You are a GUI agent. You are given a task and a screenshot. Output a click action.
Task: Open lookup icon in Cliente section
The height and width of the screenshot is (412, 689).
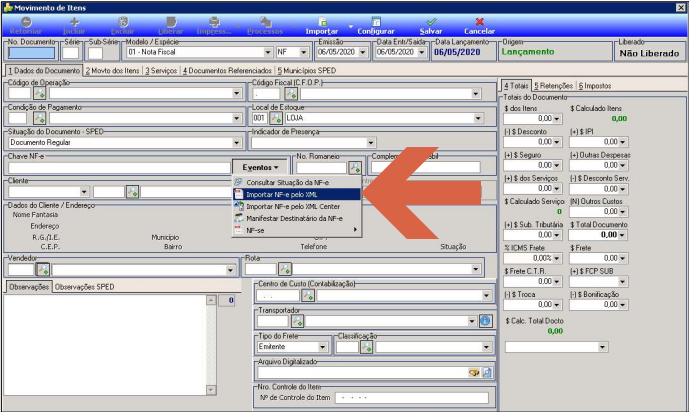(132, 192)
